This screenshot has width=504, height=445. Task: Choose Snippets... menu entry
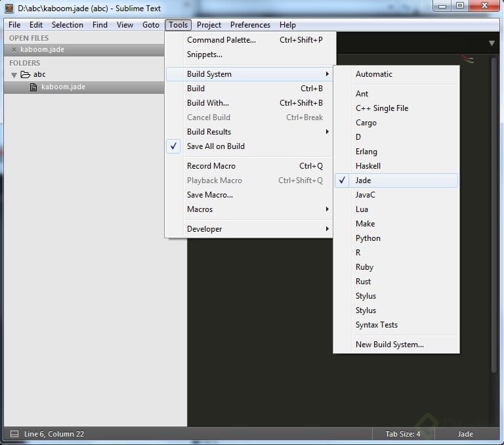pos(250,54)
